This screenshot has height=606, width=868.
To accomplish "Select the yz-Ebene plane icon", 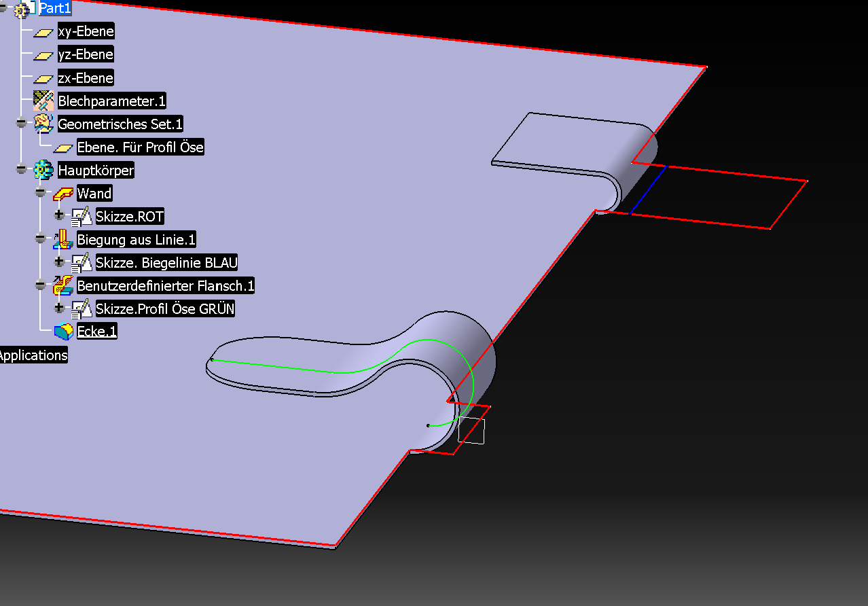I will coord(44,56).
